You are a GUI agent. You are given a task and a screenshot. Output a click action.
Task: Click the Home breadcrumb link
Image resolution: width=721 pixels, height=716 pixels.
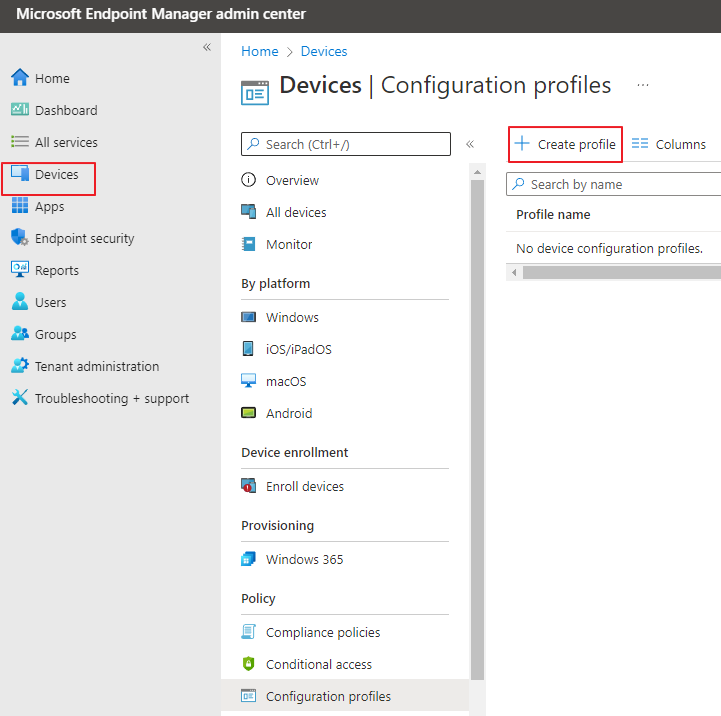pyautogui.click(x=260, y=51)
